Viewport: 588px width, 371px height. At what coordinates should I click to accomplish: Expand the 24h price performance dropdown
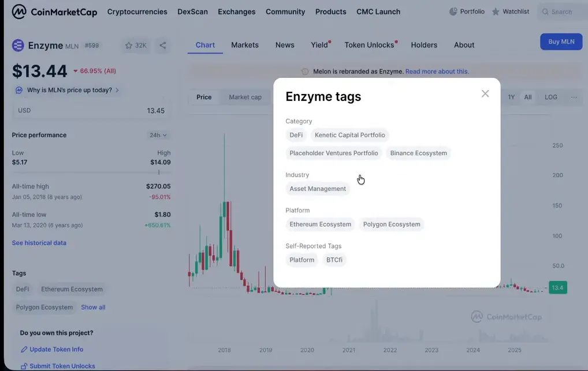(x=158, y=135)
